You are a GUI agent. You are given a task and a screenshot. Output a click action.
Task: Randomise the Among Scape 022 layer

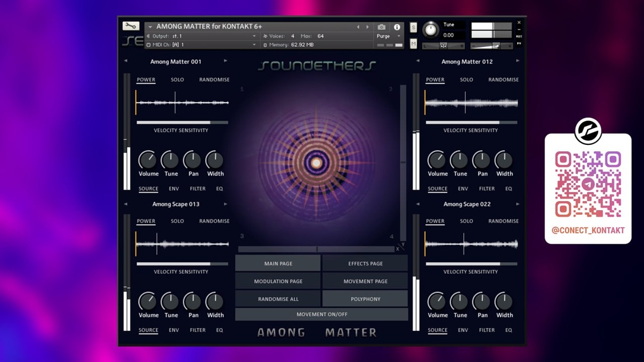[x=503, y=221]
